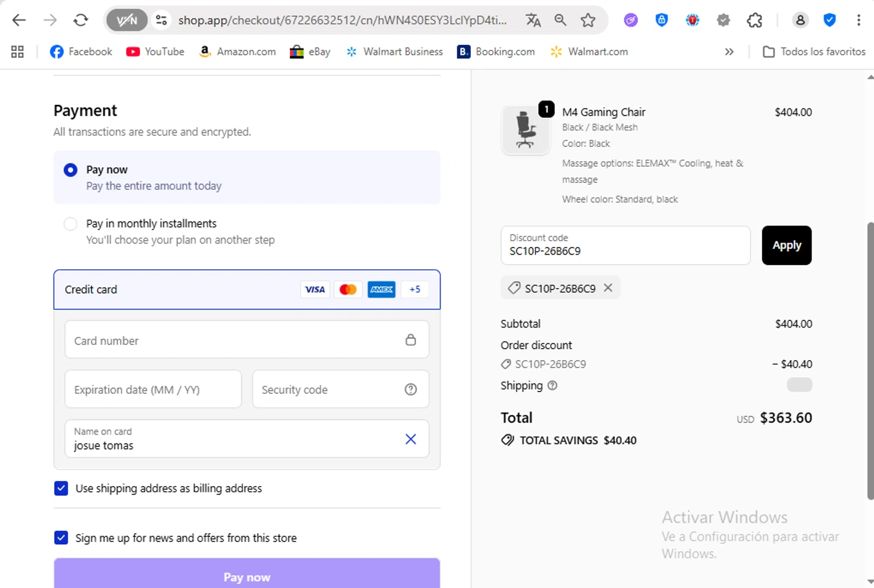The width and height of the screenshot is (874, 588).
Task: Toggle news and offers signup checkbox
Action: (x=61, y=538)
